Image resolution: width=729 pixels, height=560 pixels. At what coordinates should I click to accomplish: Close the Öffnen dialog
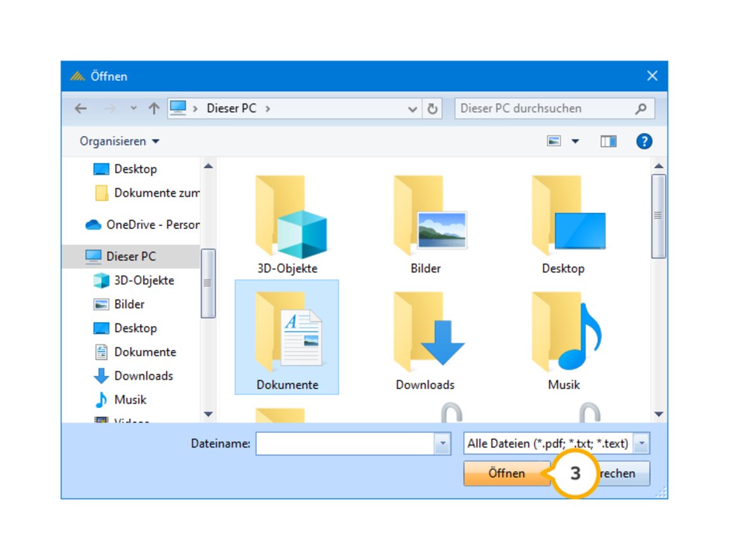[x=652, y=76]
